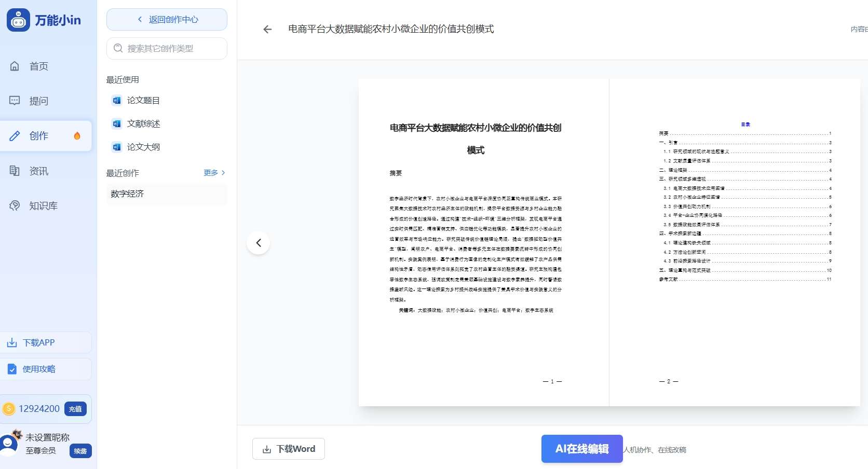Click the search magnifier icon

coord(118,48)
